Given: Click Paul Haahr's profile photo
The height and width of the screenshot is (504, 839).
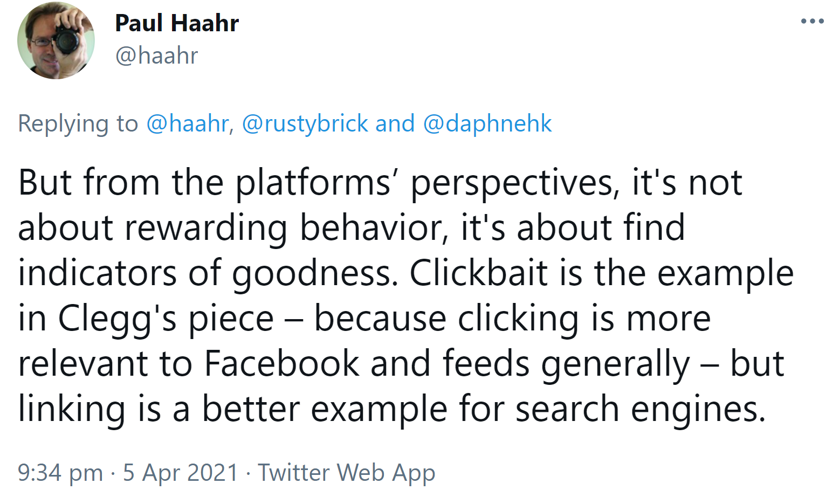Looking at the screenshot, I should tap(56, 41).
